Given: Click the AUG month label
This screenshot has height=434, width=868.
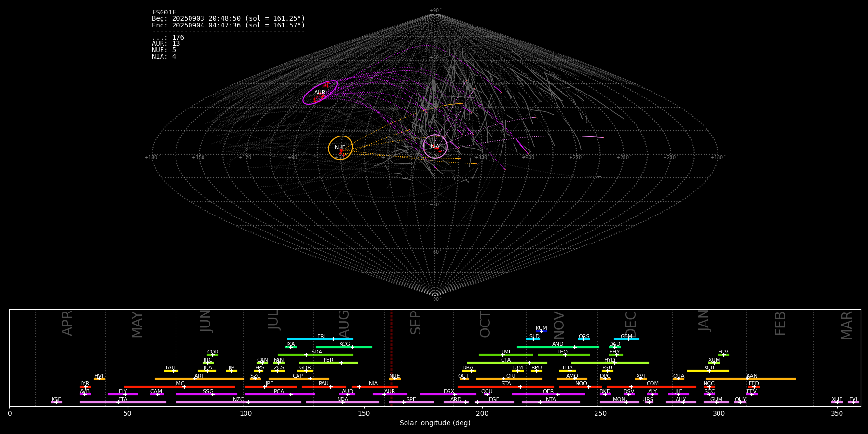Looking at the screenshot, I should click(x=344, y=323).
